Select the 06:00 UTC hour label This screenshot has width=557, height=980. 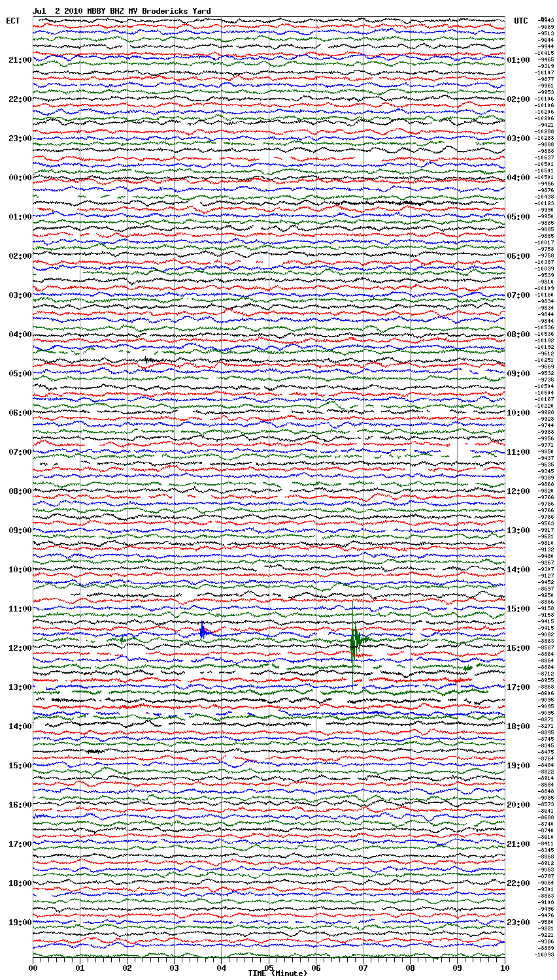pos(518,256)
